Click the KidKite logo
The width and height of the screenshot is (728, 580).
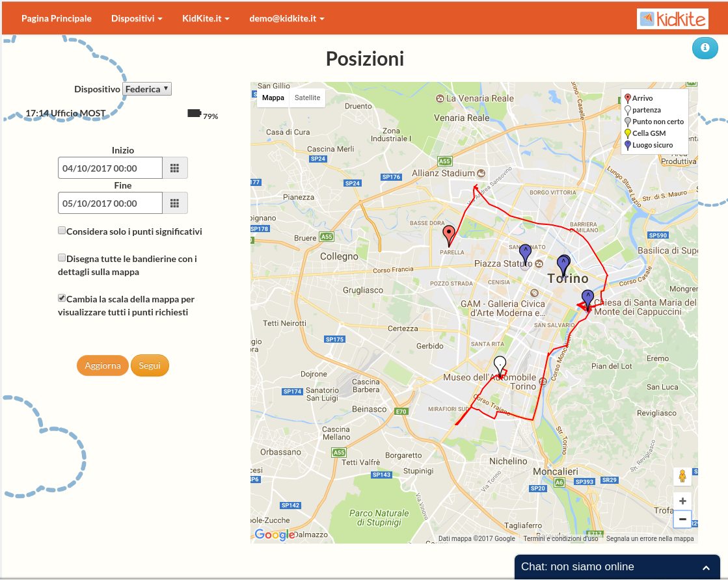(x=672, y=19)
